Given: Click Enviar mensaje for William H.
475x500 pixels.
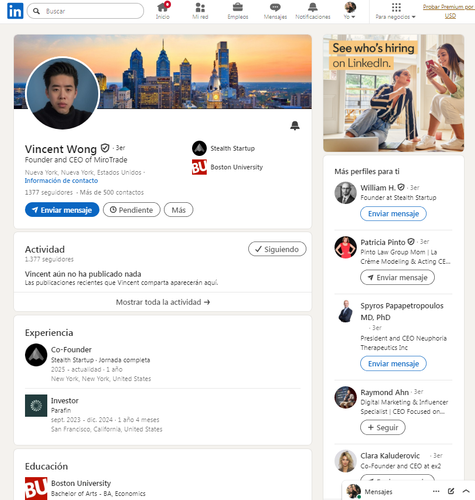Looking at the screenshot, I should 393,214.
